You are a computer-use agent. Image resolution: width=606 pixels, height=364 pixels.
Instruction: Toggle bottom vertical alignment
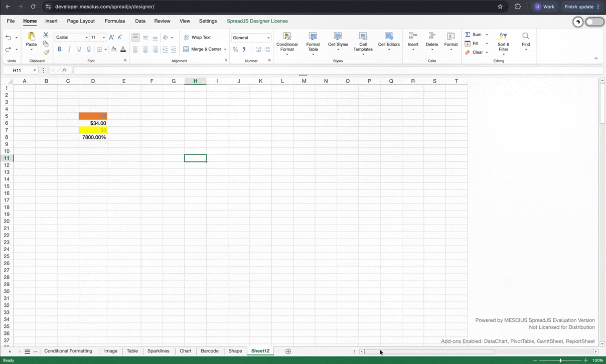(155, 38)
